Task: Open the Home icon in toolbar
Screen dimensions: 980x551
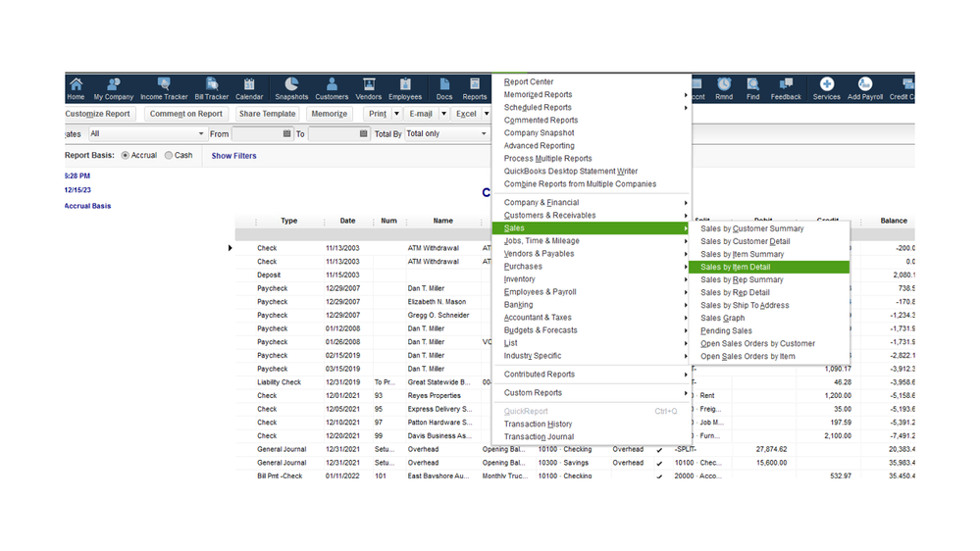Action: click(x=76, y=88)
